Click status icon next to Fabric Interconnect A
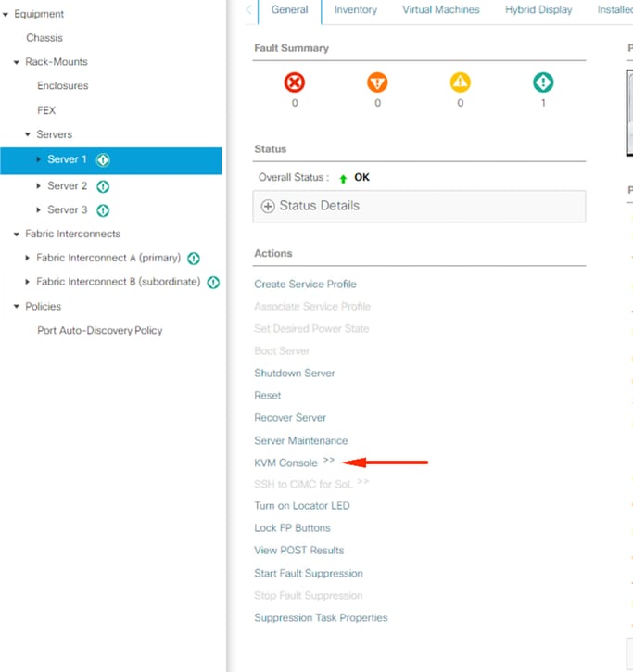 [194, 259]
